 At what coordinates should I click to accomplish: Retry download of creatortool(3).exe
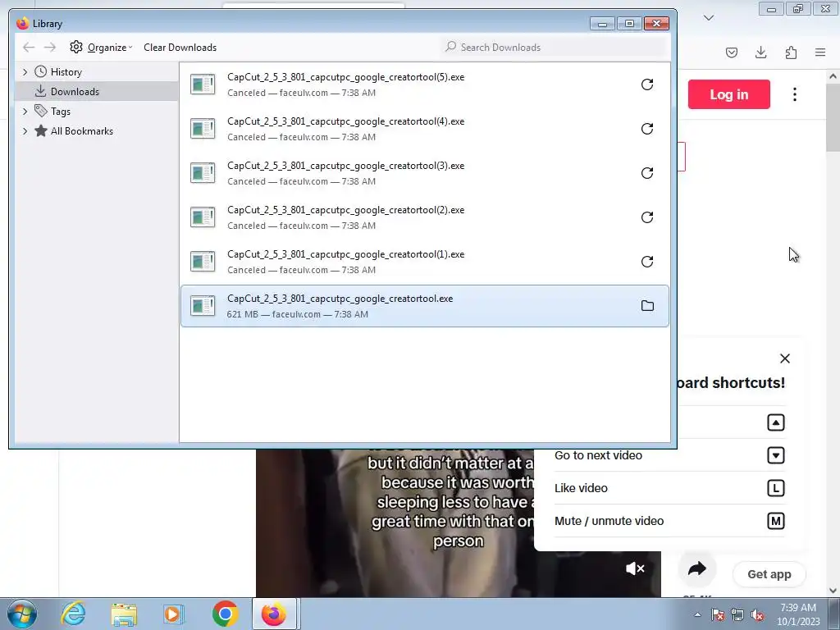[647, 173]
